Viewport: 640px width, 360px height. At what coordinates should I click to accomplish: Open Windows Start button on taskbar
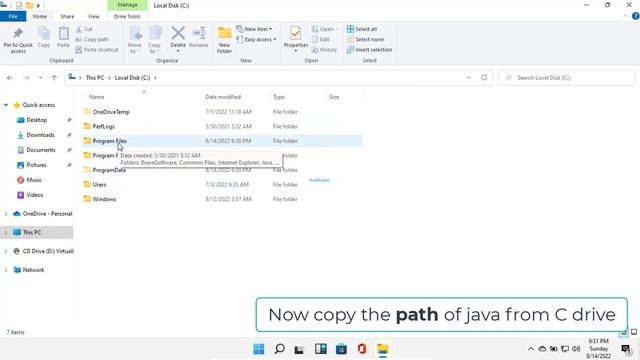(259, 349)
